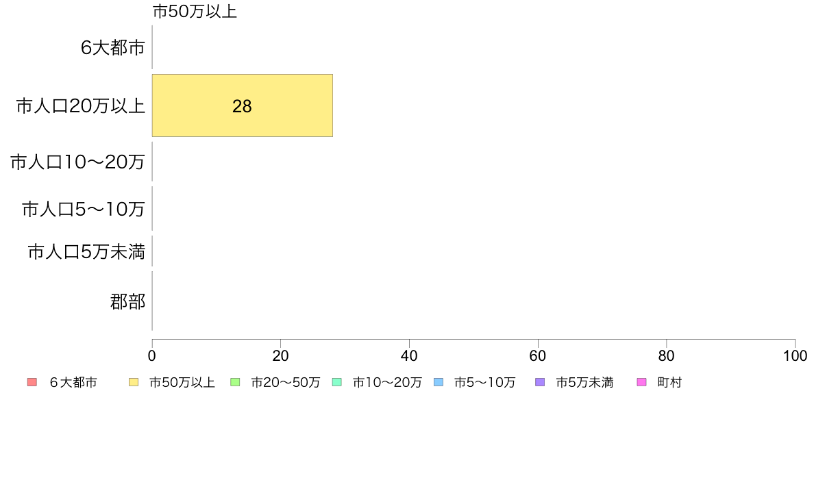Click the 市20〜50万 legend text
The height and width of the screenshot is (504, 814).
[286, 383]
